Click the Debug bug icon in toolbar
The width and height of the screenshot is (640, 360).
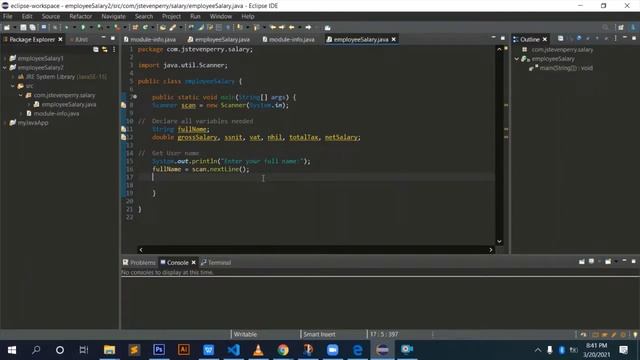pos(66,27)
